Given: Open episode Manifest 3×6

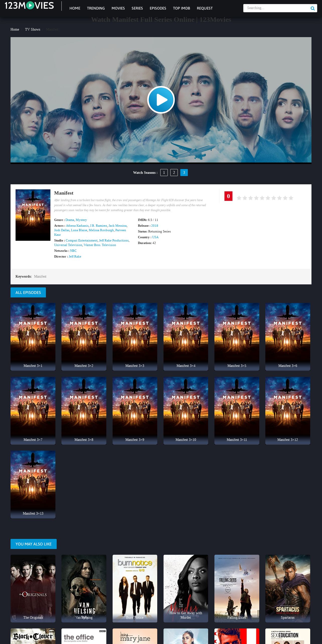Looking at the screenshot, I should (288, 337).
